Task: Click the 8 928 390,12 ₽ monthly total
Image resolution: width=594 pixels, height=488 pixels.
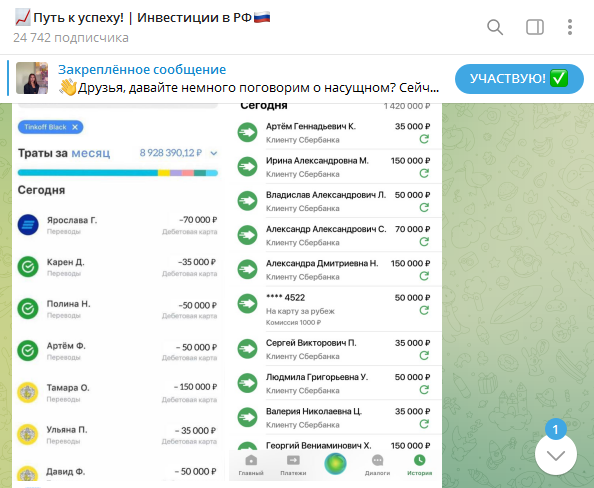Action: point(170,153)
